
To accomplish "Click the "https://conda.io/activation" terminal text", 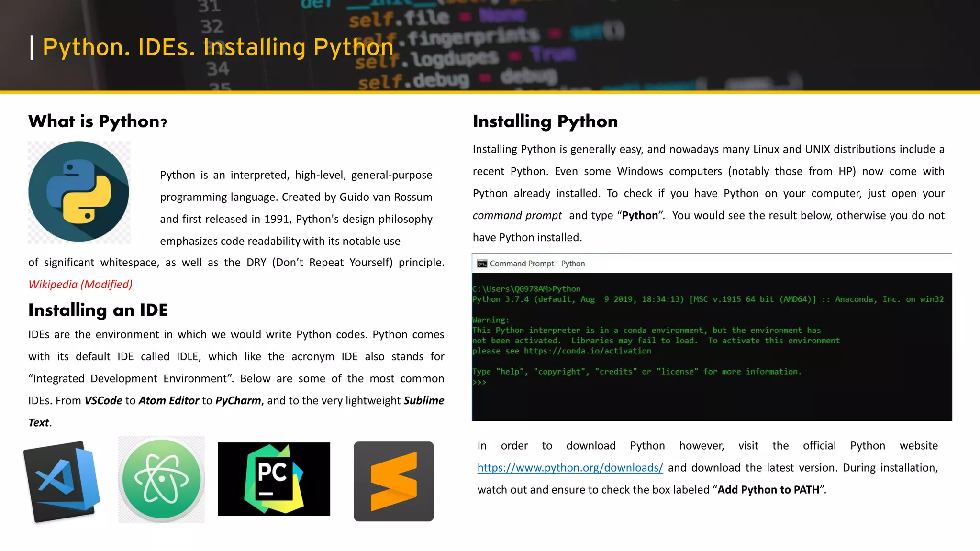I will [588, 351].
